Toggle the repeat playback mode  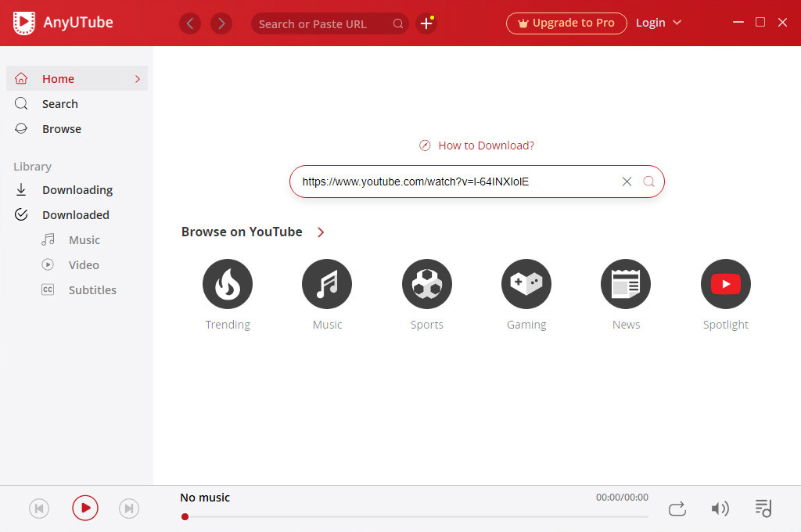pyautogui.click(x=677, y=508)
